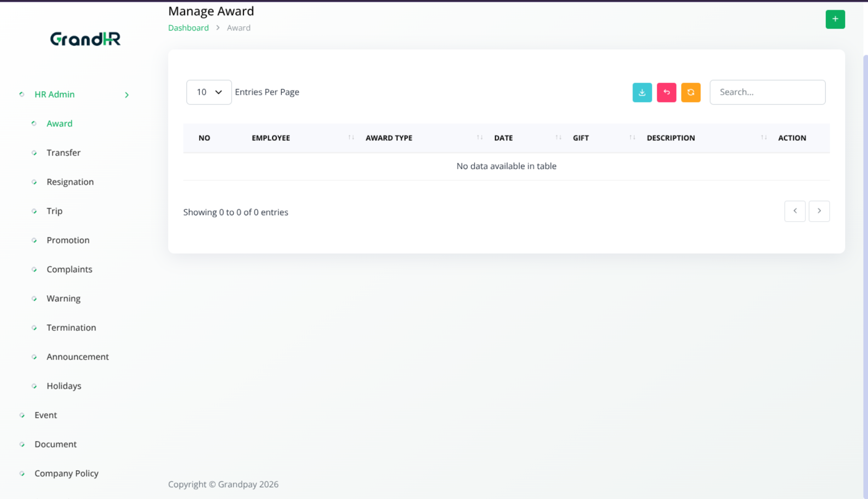Go to next page arrow
The image size is (868, 499).
pyautogui.click(x=819, y=211)
